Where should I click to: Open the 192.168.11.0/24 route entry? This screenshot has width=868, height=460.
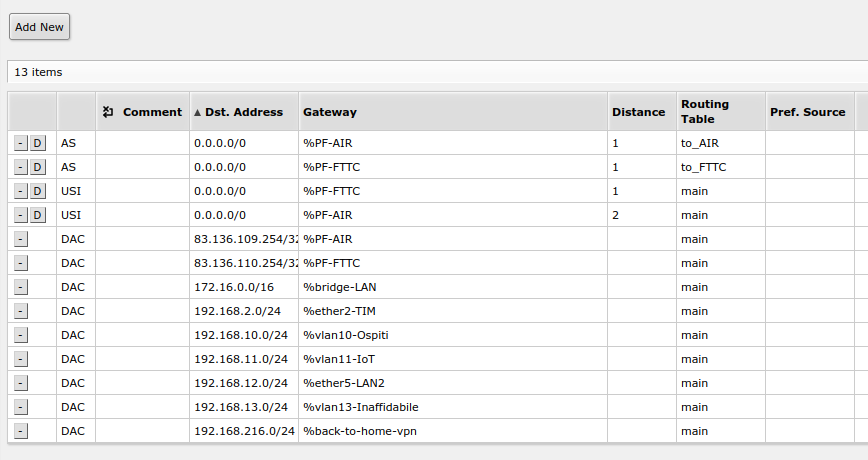coord(241,359)
